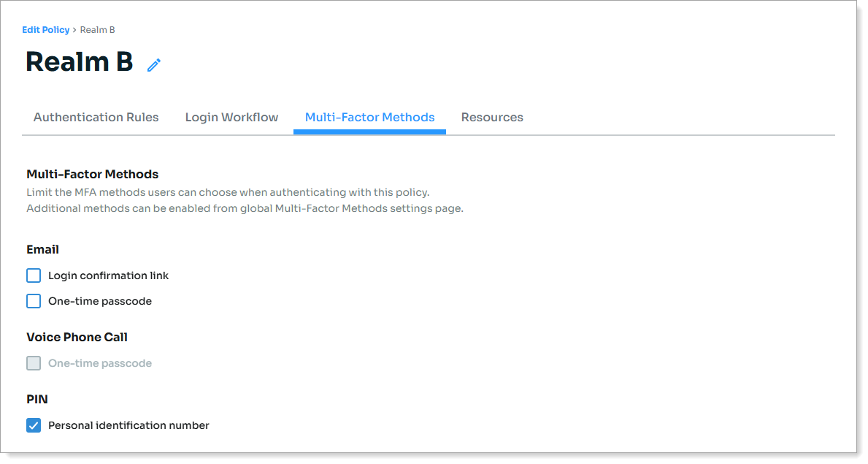
Task: Click the Realm B breadcrumb item
Action: (x=97, y=30)
